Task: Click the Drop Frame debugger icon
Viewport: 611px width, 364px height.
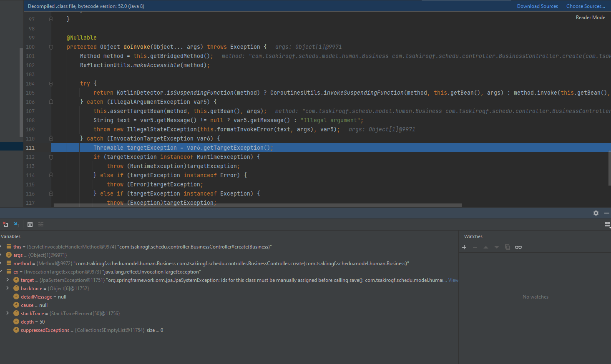Action: pyautogui.click(x=5, y=224)
